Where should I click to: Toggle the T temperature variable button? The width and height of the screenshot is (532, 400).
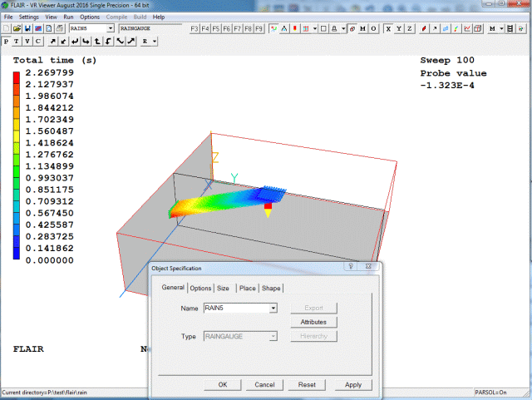tap(17, 41)
